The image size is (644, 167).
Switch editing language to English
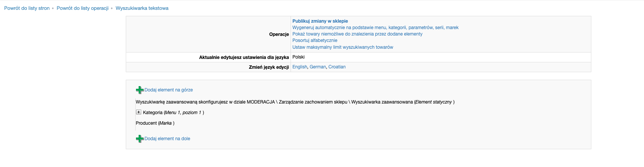click(x=300, y=67)
